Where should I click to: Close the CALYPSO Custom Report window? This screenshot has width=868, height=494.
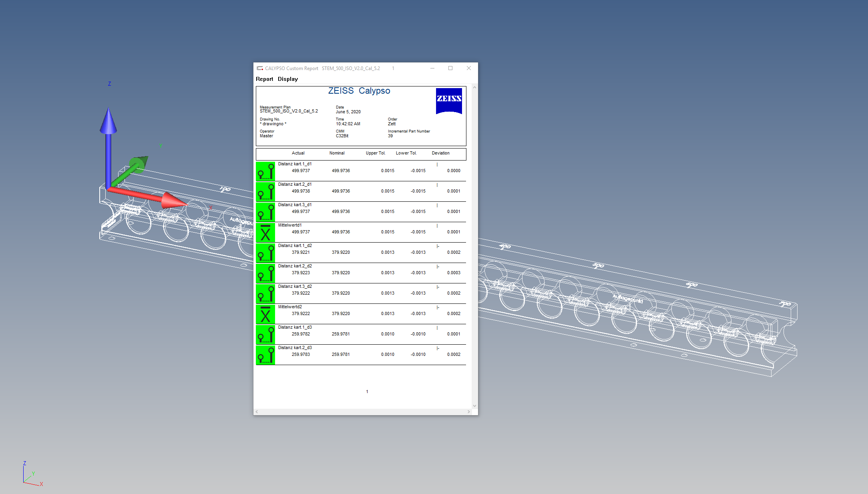tap(468, 68)
